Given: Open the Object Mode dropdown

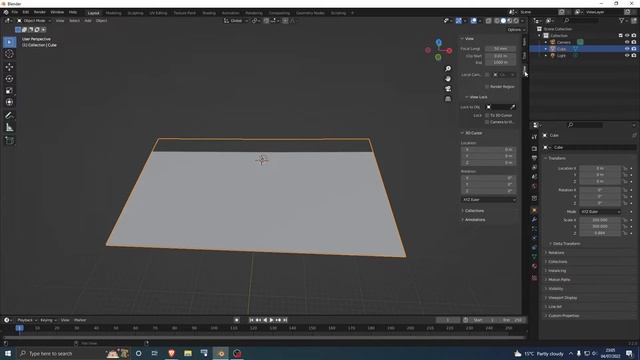Looking at the screenshot, I should tap(34, 20).
